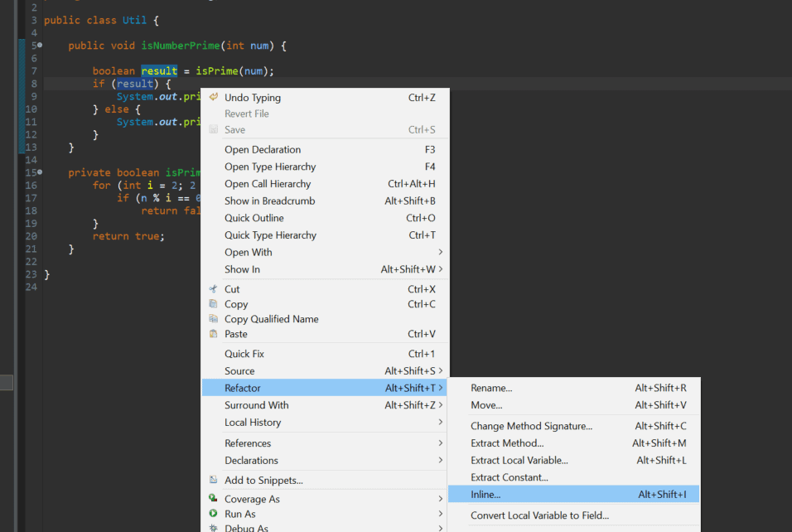Image resolution: width=792 pixels, height=532 pixels.
Task: Click the Coverage As icon
Action: (213, 499)
